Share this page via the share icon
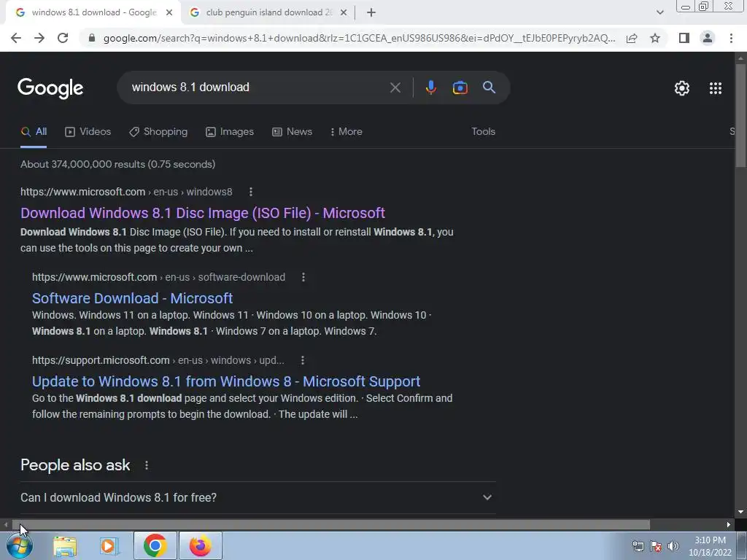Viewport: 747px width, 560px height. [632, 38]
